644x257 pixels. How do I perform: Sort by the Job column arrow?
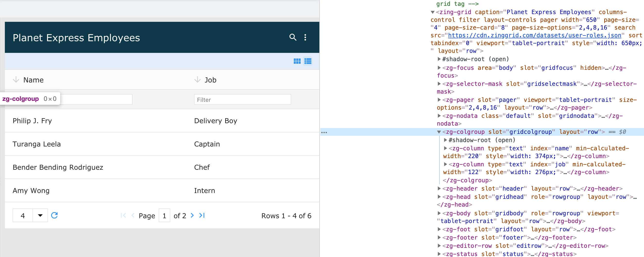point(198,80)
